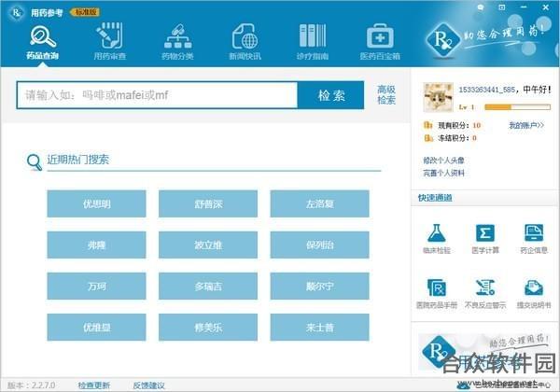Choose the 保列治 hot search tile
This screenshot has height=392, width=560.
point(319,245)
